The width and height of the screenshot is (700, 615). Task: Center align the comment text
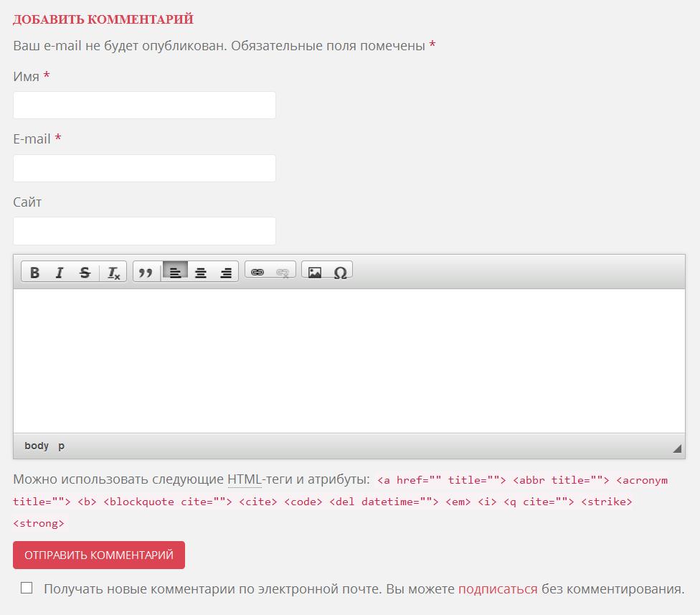click(201, 273)
